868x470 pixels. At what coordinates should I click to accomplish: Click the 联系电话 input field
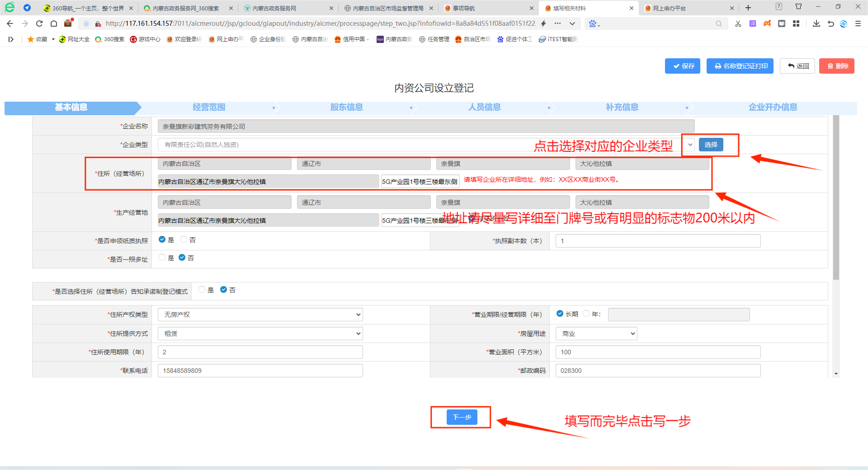click(260, 371)
